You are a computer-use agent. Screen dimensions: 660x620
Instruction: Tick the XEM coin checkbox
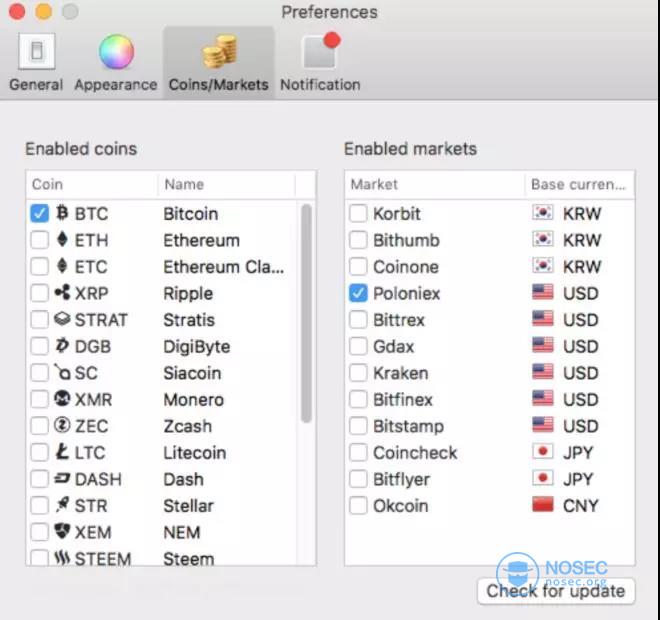(40, 532)
